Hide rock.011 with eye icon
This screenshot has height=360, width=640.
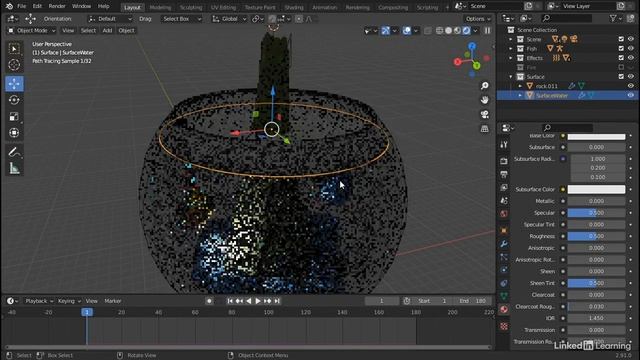(x=631, y=86)
